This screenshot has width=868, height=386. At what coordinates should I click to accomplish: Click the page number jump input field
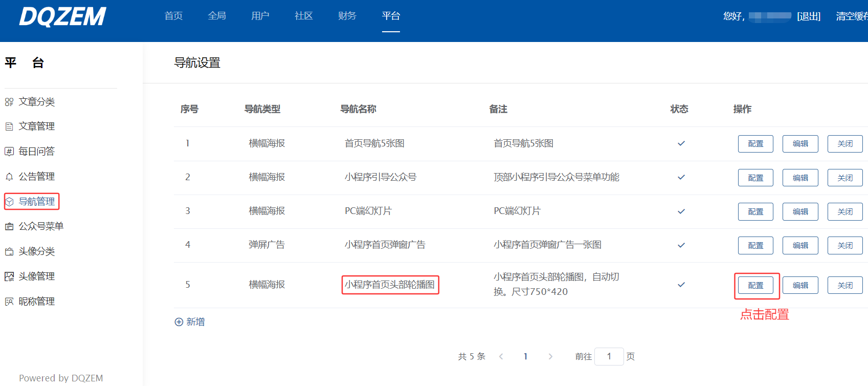tap(609, 356)
